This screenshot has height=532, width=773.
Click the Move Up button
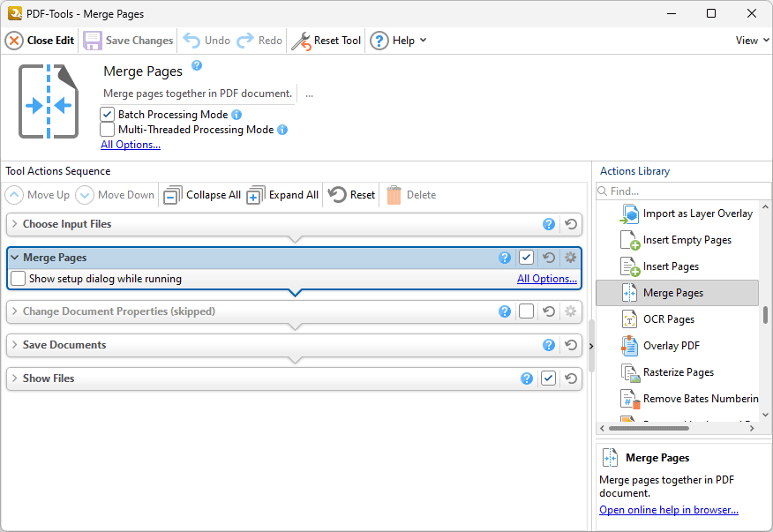(37, 195)
